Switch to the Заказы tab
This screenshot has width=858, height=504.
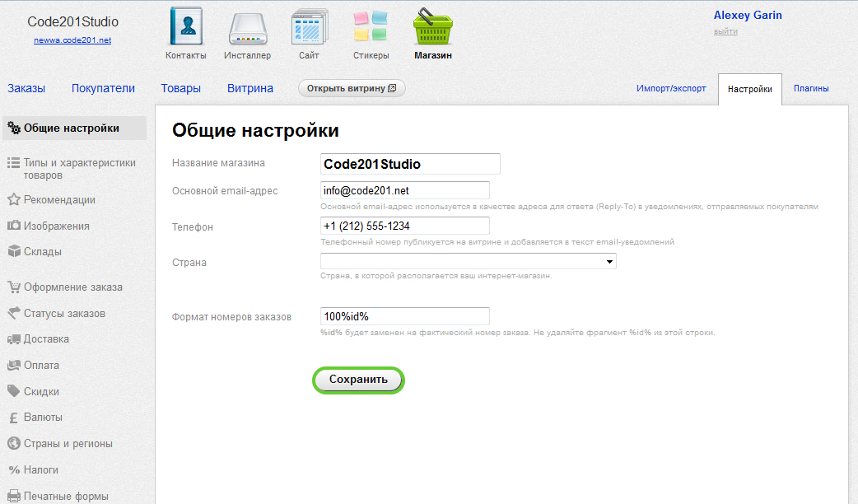click(26, 88)
